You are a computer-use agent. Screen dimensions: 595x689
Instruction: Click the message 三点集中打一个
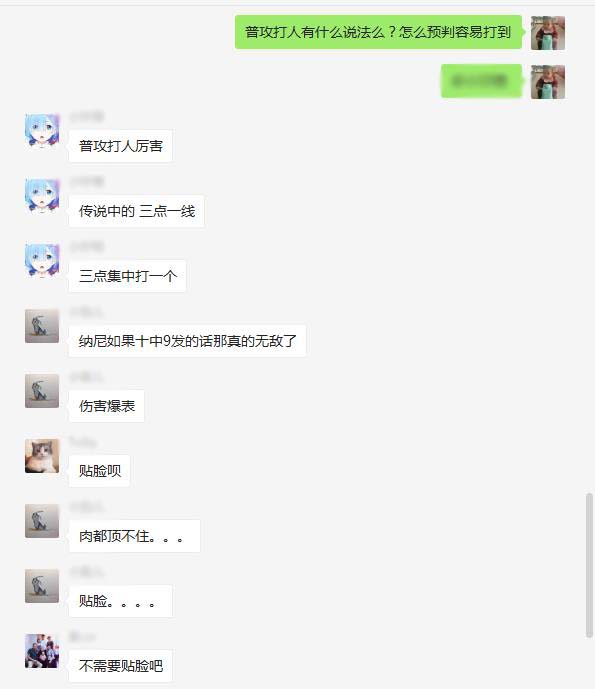127,276
